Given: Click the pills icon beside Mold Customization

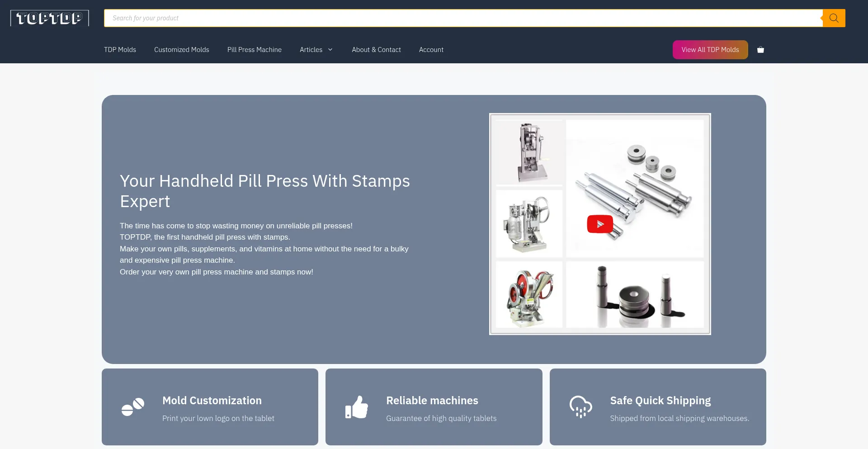Looking at the screenshot, I should click(133, 407).
